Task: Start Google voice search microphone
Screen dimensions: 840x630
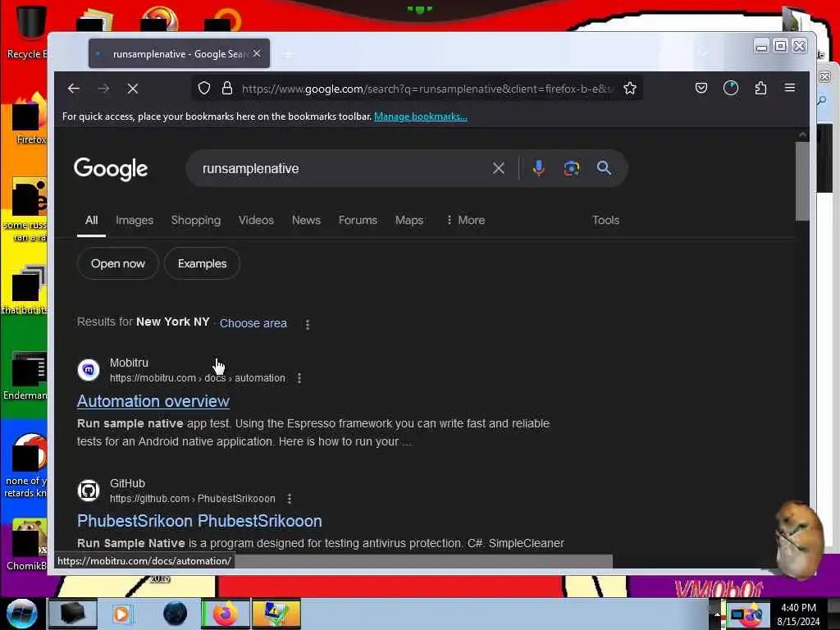Action: [x=538, y=168]
